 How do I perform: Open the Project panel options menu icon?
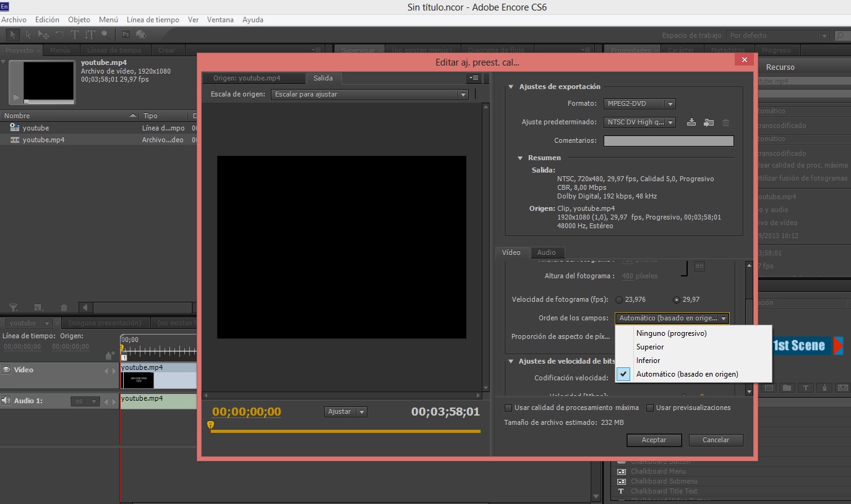tap(316, 50)
